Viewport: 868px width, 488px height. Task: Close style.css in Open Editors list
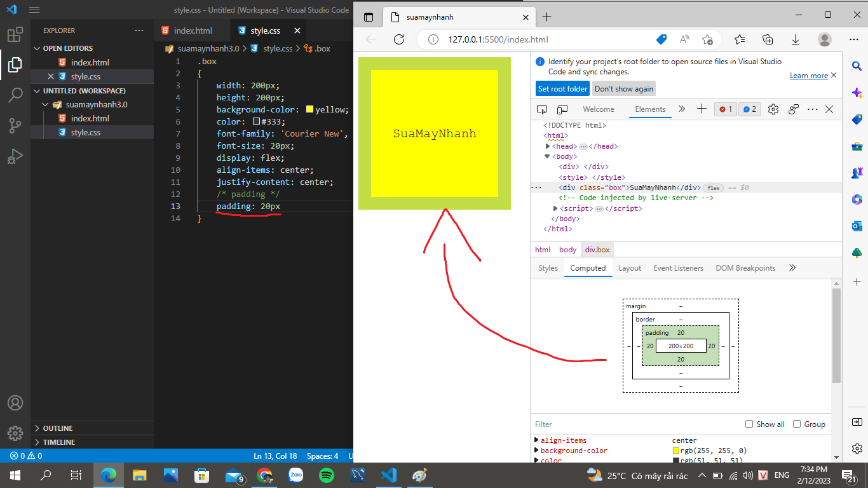click(51, 76)
